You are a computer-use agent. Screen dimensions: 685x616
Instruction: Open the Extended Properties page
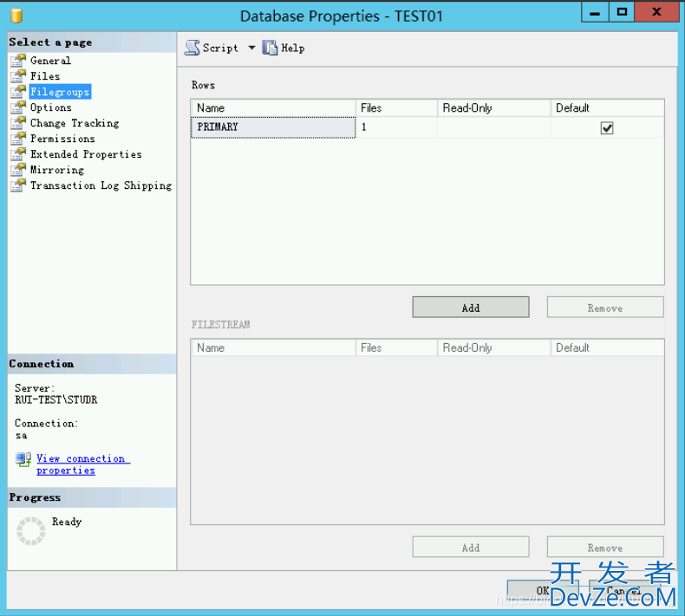click(x=86, y=154)
